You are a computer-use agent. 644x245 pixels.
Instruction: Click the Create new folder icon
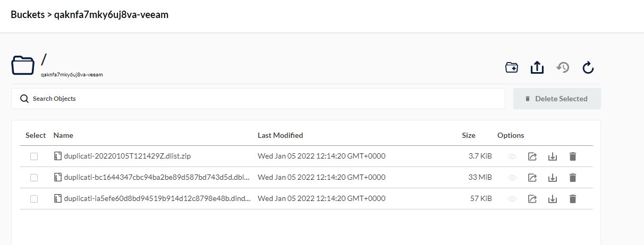(511, 67)
